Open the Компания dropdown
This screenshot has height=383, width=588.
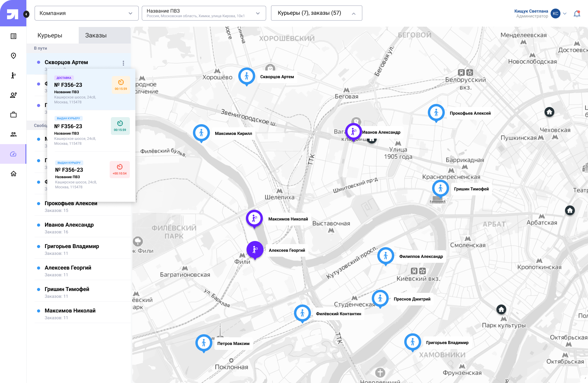(x=86, y=13)
